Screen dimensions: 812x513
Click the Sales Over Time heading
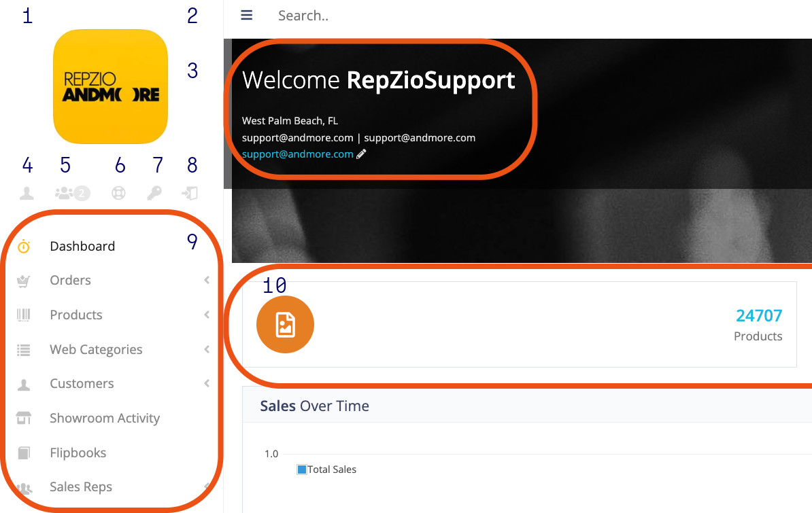pos(314,406)
